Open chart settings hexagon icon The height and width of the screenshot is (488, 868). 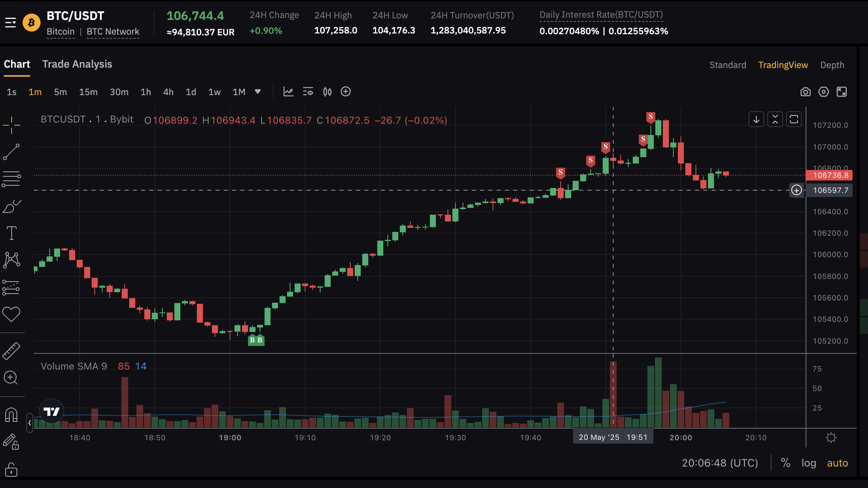pyautogui.click(x=823, y=92)
